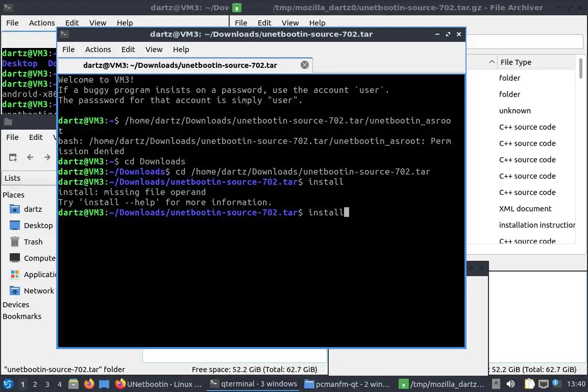
Task: Click the front terminal window icon in title bar
Action: tap(64, 34)
